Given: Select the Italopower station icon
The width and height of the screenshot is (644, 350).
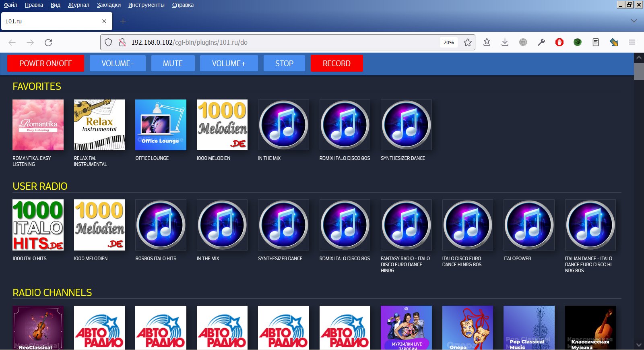Looking at the screenshot, I should pyautogui.click(x=529, y=225).
